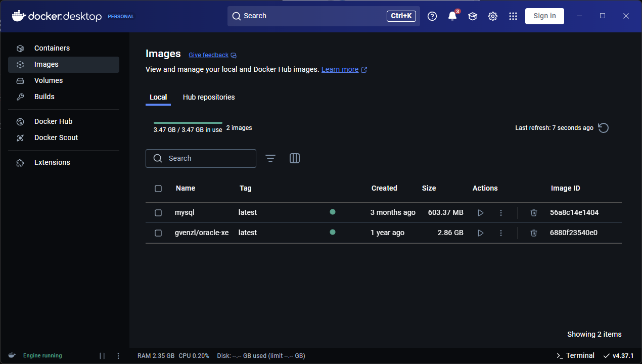Open a Terminal from the status bar
Screen dimensions: 642x364
575,355
